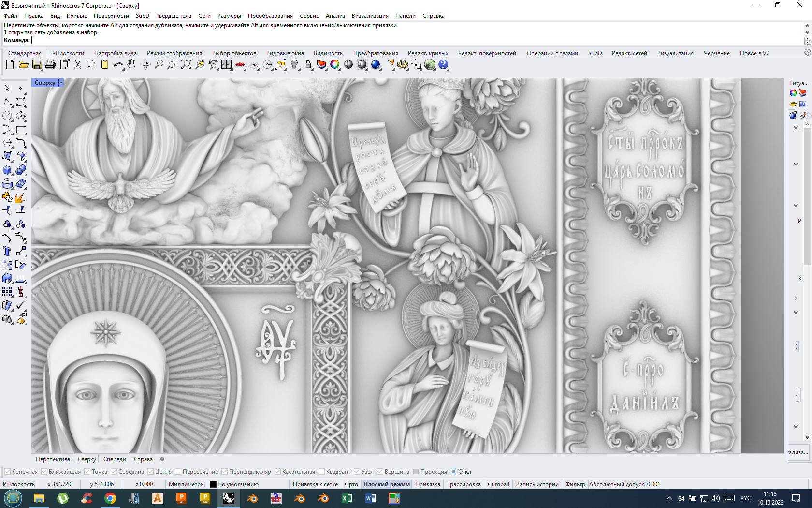The width and height of the screenshot is (812, 508).
Task: Open toolbar options gear at tabs row end
Action: tap(807, 52)
